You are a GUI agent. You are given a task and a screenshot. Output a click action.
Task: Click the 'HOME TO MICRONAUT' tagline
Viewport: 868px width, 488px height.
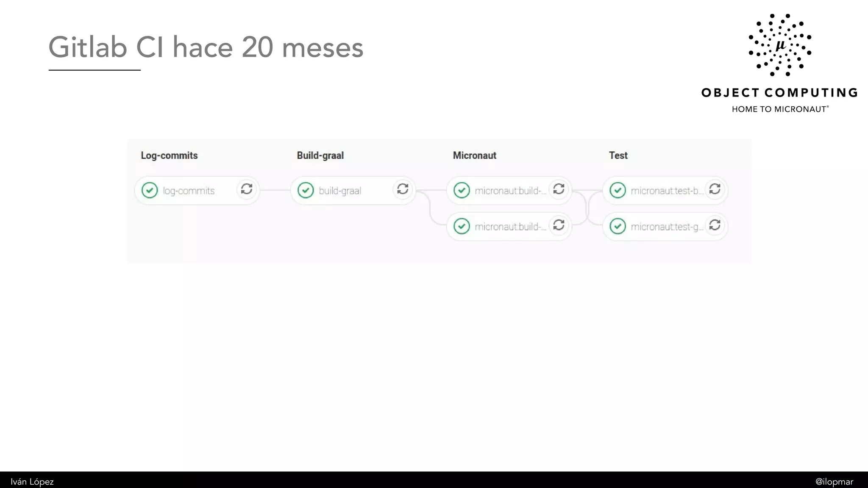tap(780, 109)
